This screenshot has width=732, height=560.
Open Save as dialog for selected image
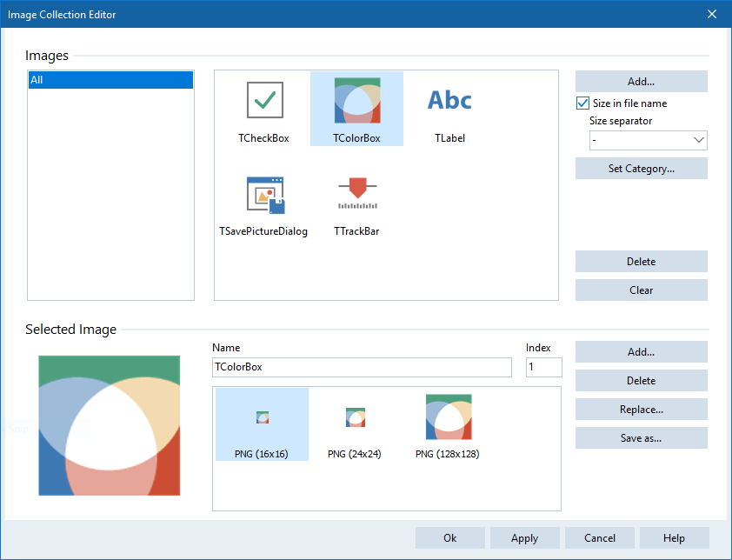641,437
